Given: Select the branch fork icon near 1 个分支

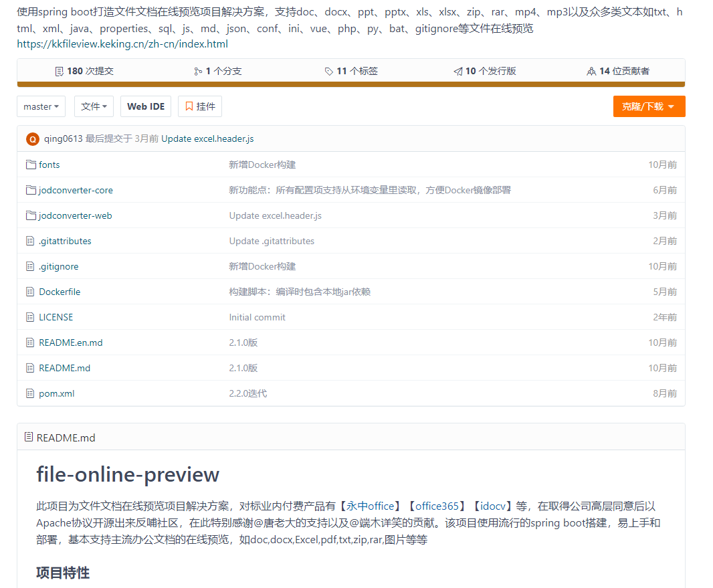Looking at the screenshot, I should click(x=199, y=70).
